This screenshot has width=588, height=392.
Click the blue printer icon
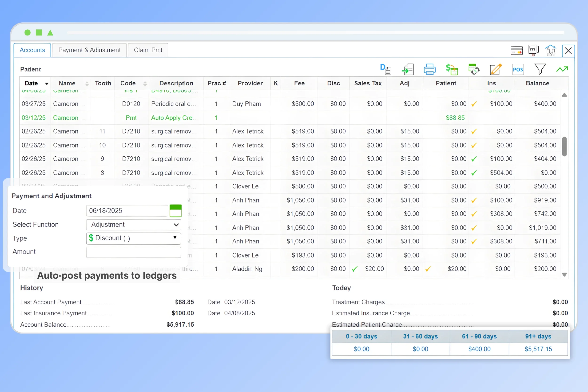(x=429, y=69)
